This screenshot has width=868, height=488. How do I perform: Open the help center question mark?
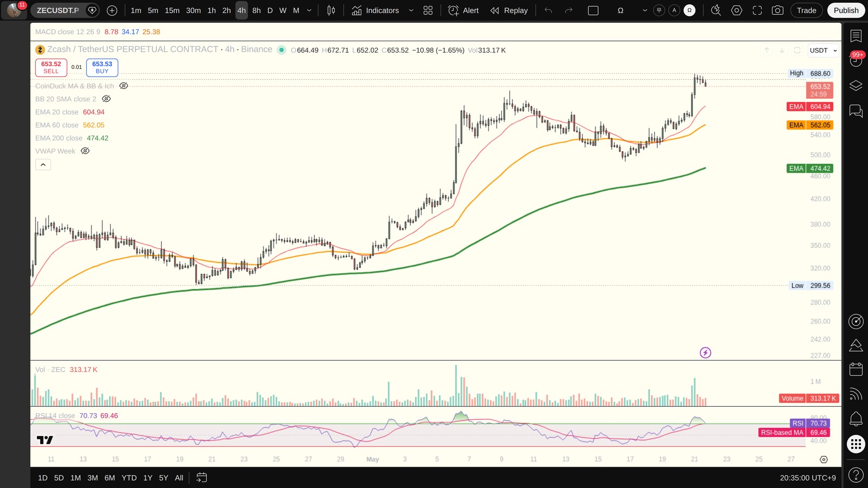856,476
